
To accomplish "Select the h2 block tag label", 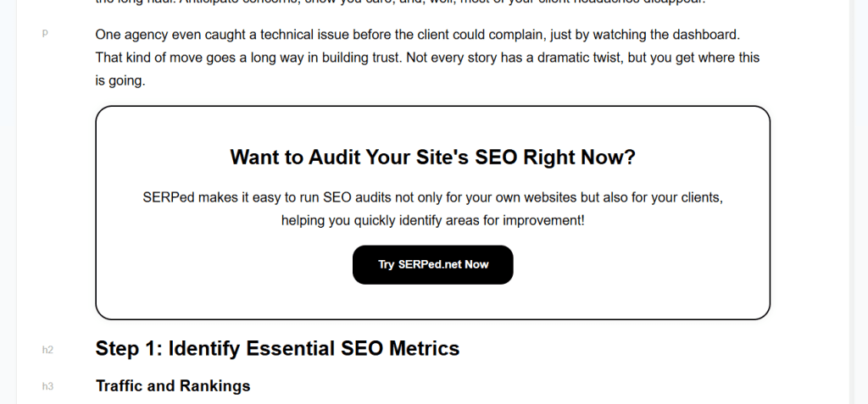I will tap(47, 350).
